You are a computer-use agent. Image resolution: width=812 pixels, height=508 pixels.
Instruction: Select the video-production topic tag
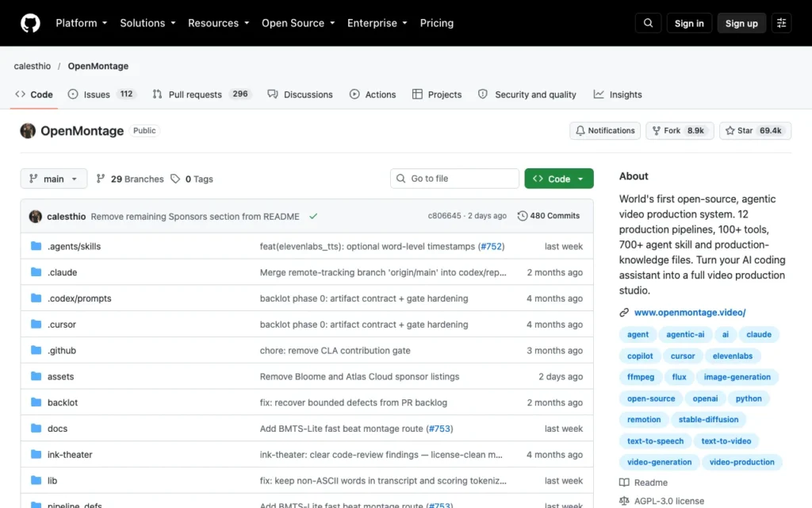tap(741, 462)
